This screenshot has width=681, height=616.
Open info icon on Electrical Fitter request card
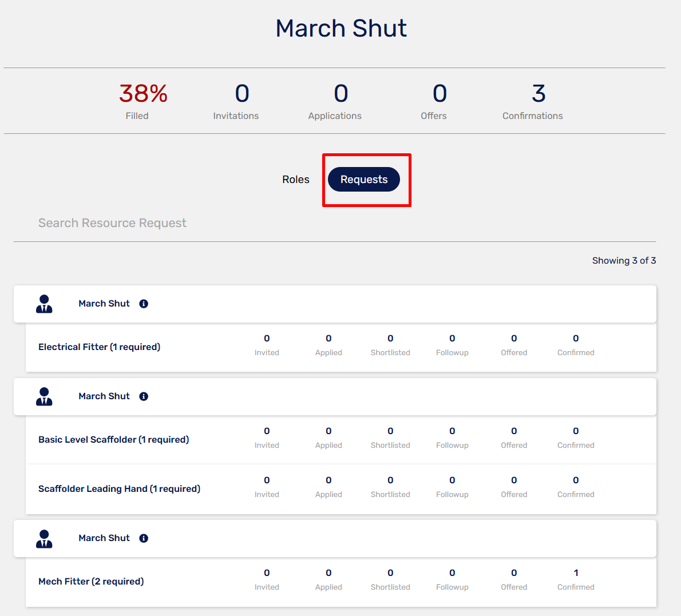coord(144,304)
